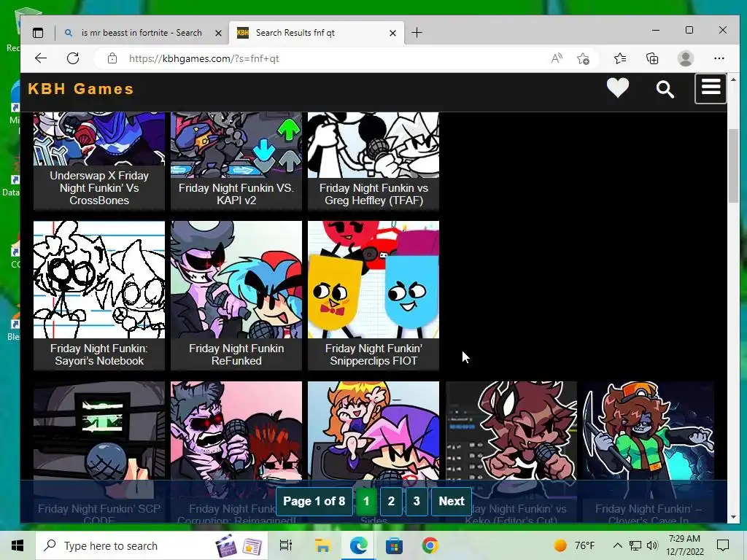Open the Corruption: Reimagined game thumbnail
747x560 pixels.
point(236,431)
